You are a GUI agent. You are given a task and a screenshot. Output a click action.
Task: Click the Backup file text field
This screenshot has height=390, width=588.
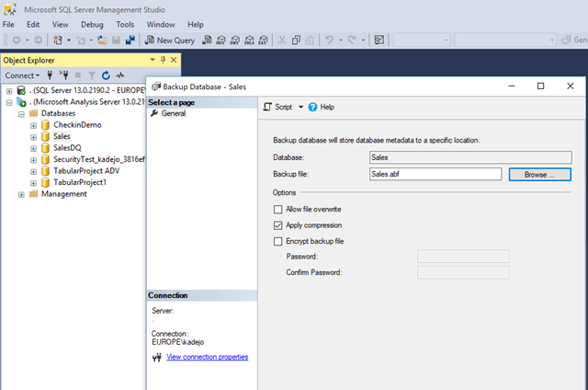coord(435,174)
